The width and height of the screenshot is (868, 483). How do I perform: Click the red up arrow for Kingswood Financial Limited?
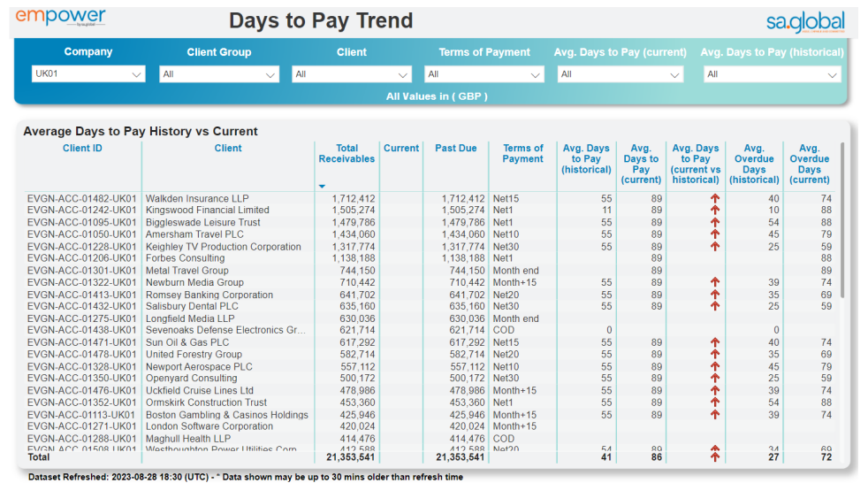[x=715, y=210]
